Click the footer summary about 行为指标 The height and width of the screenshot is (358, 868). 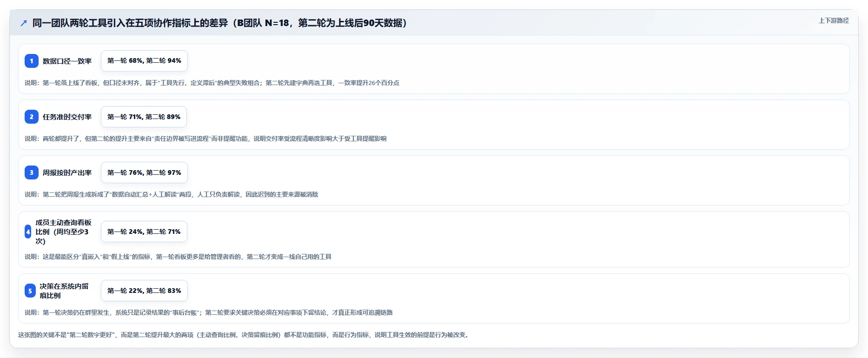(x=245, y=335)
